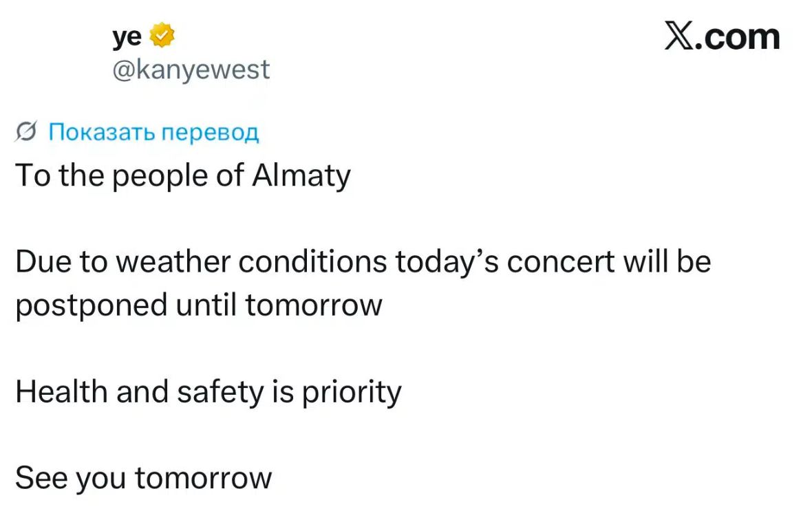Screen dimensions: 812x511
Task: Click the translate icon before Показать перевод
Action: [26, 131]
